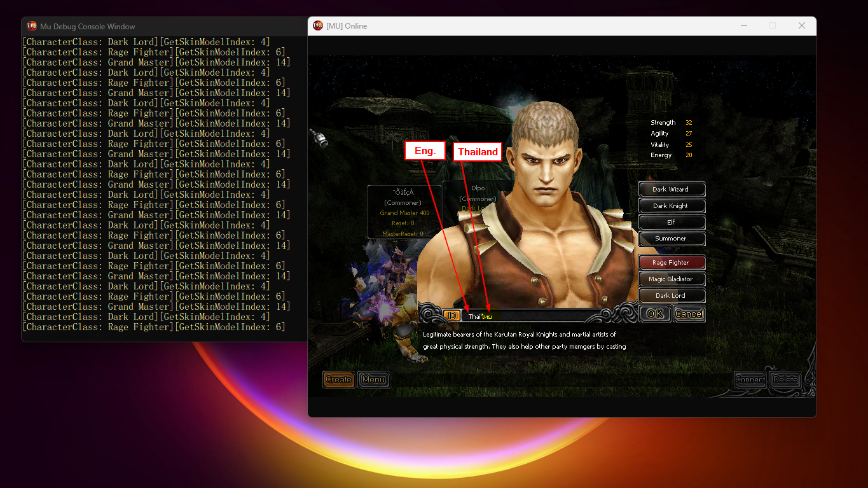This screenshot has width=868, height=488.
Task: Minimize the MU Online window
Action: [743, 26]
